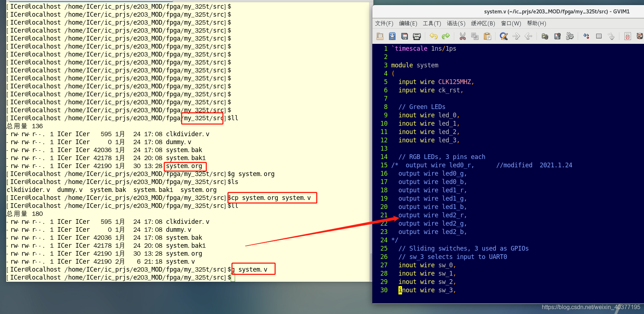This screenshot has width=644, height=314.
Task: Open the 编辑(E) Edit menu
Action: click(x=408, y=24)
